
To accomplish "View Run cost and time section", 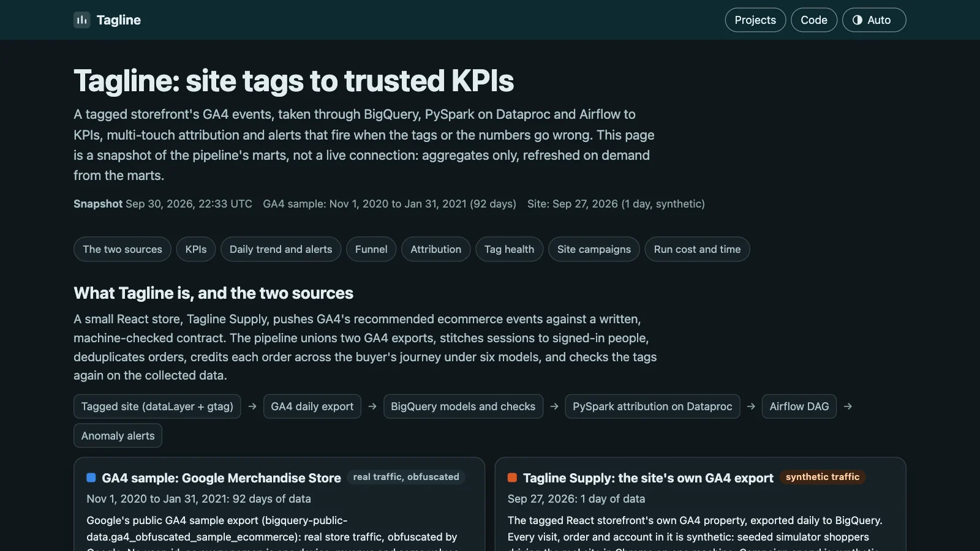I will point(697,249).
